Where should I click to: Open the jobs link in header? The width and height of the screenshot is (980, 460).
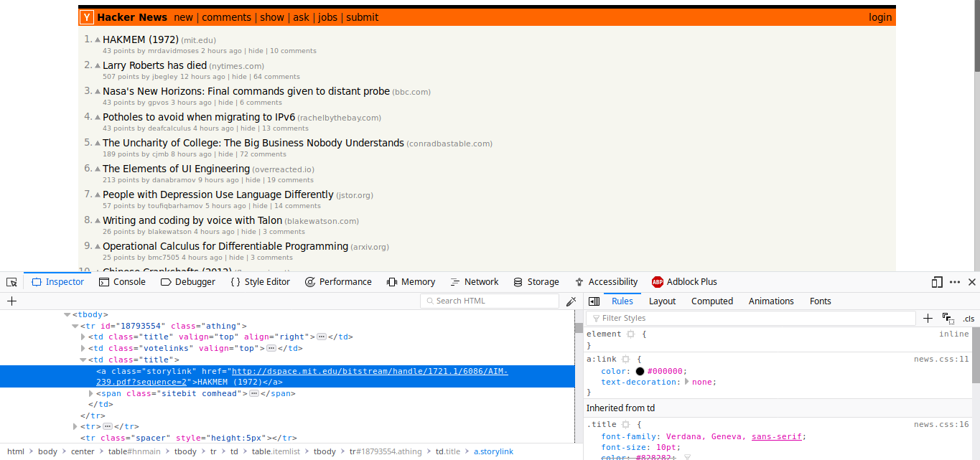327,17
